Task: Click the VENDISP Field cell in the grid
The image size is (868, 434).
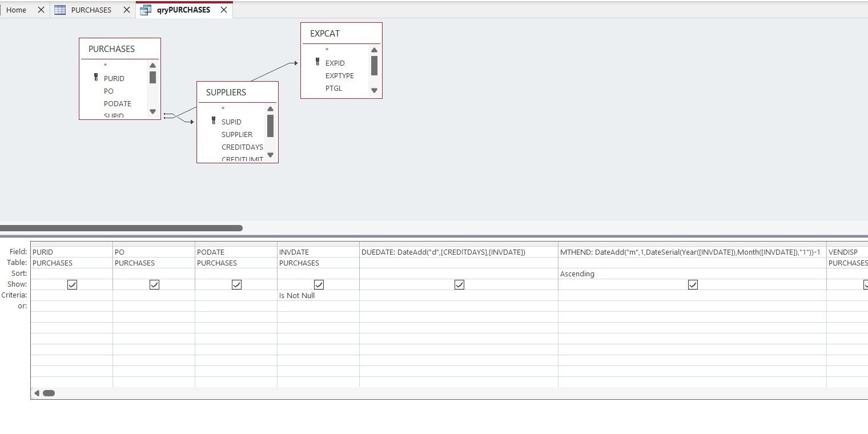Action: pos(847,252)
